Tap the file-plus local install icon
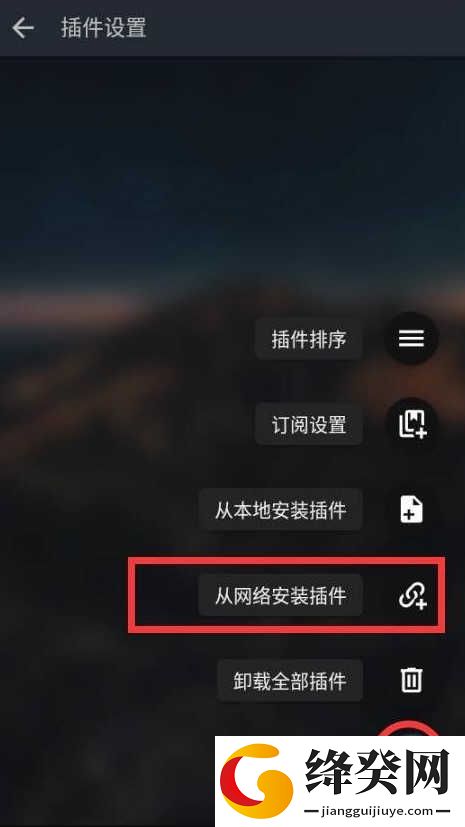Viewport: 465px width, 827px height. click(411, 509)
